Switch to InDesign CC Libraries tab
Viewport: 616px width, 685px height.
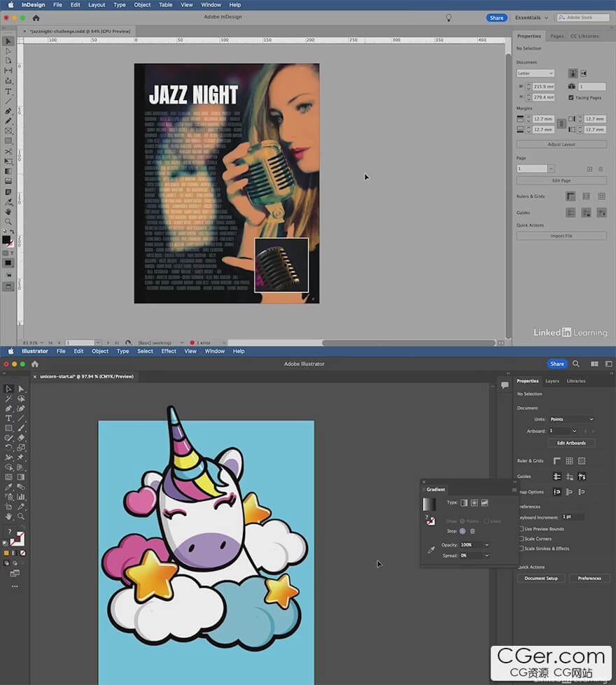(584, 36)
